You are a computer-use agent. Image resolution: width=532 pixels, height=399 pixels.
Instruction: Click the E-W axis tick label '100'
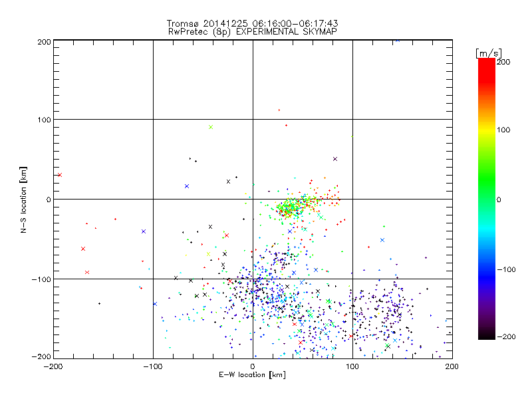click(x=352, y=366)
